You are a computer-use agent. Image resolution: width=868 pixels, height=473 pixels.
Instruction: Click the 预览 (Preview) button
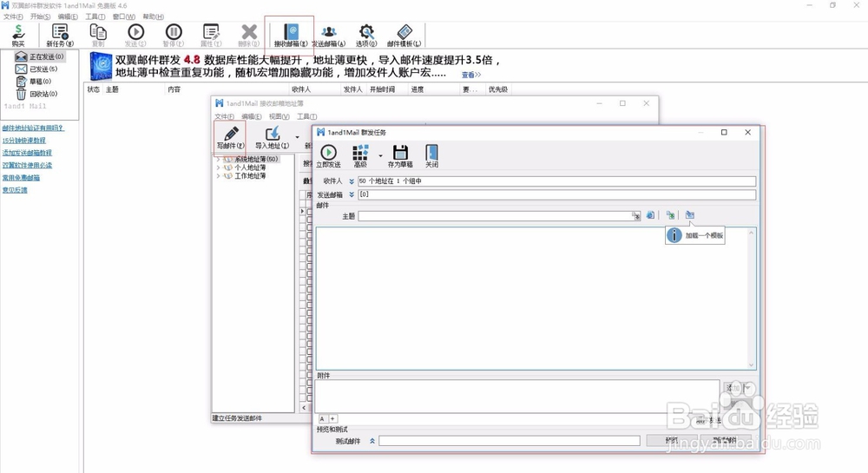672,440
